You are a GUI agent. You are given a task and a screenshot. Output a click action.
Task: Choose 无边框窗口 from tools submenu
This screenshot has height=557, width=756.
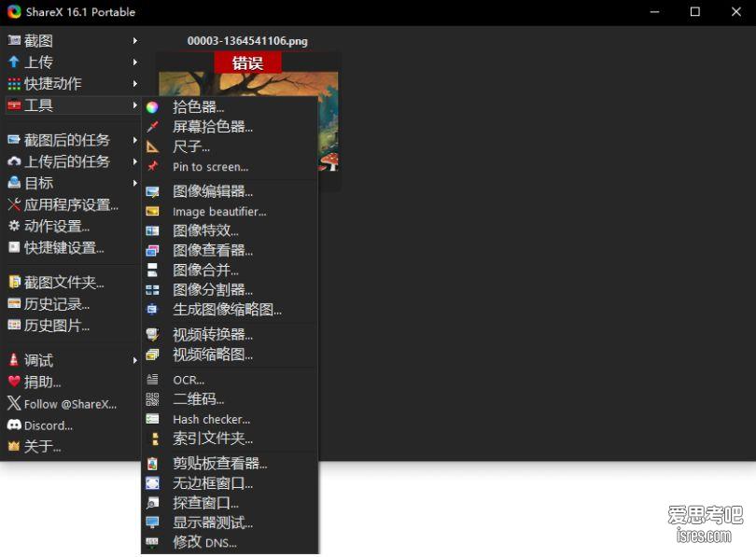click(x=230, y=483)
